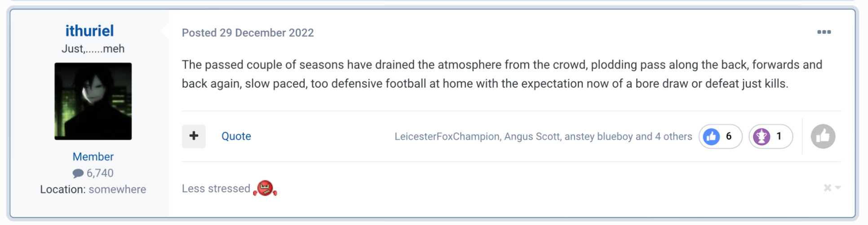This screenshot has width=868, height=225.
Task: Click the blue Like reaction count icon
Action: point(712,136)
